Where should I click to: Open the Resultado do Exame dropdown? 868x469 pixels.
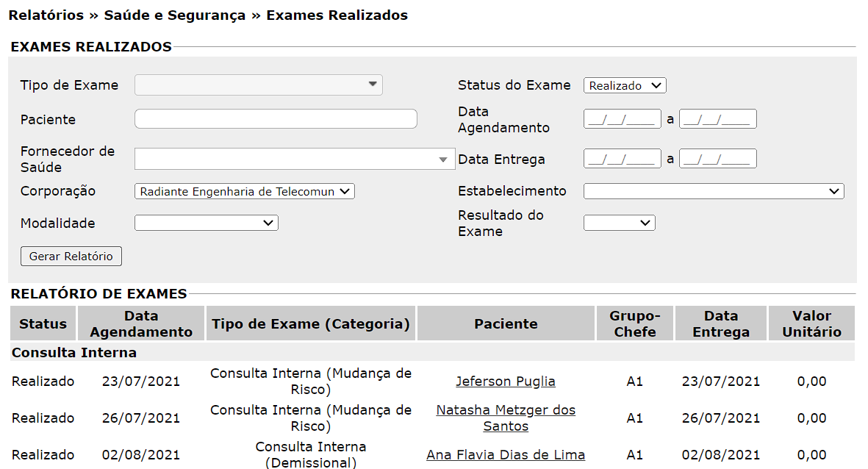(619, 223)
